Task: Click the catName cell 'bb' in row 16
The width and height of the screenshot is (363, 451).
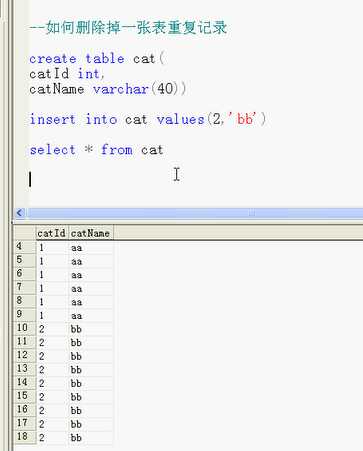Action: pos(90,411)
